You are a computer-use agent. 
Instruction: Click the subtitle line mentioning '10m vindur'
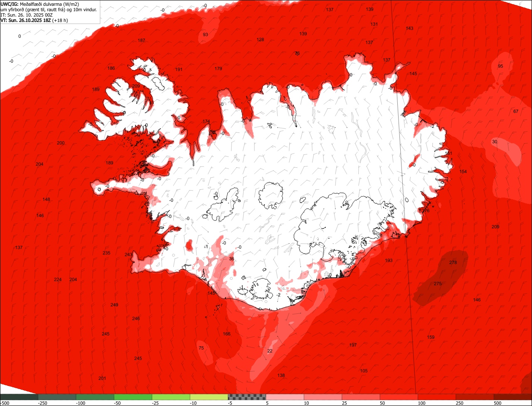point(49,9)
